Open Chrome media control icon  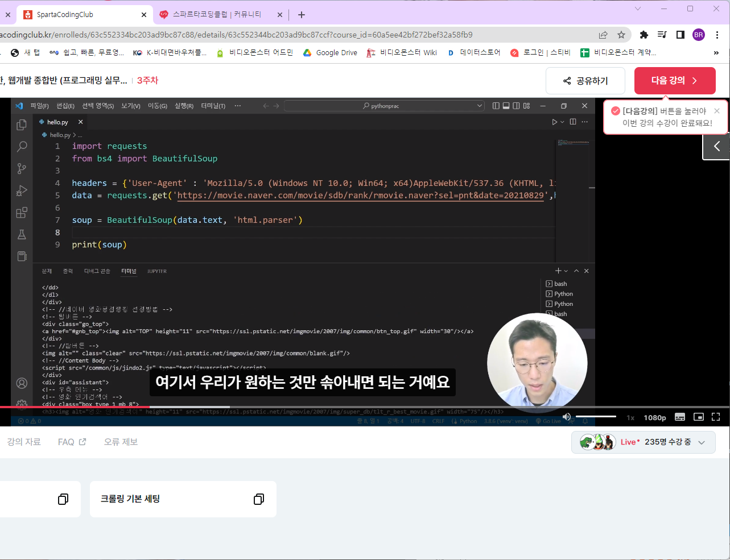[662, 35]
